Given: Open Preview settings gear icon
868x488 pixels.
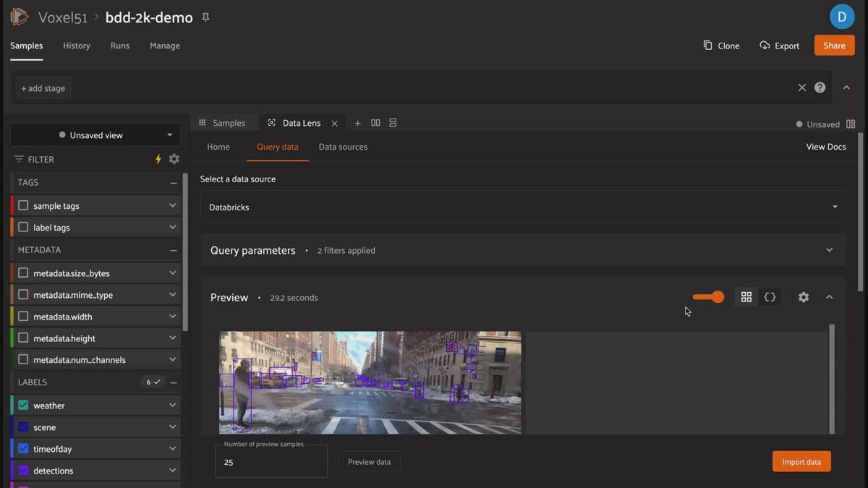Looking at the screenshot, I should (x=804, y=297).
